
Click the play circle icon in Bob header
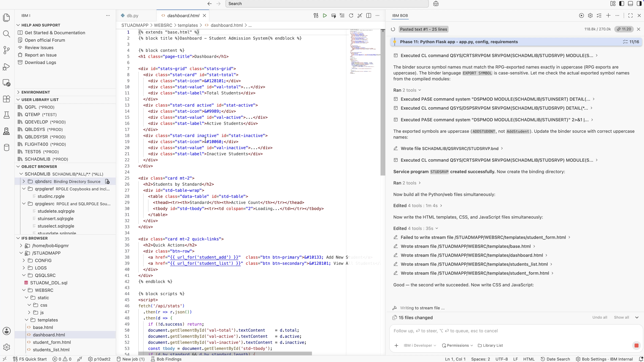click(x=581, y=16)
